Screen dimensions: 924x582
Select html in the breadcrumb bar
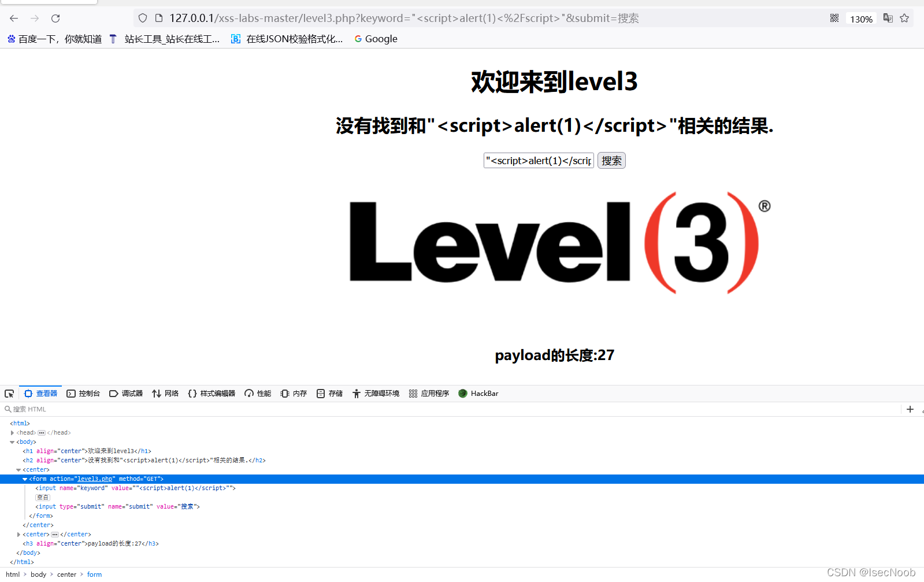tap(13, 574)
